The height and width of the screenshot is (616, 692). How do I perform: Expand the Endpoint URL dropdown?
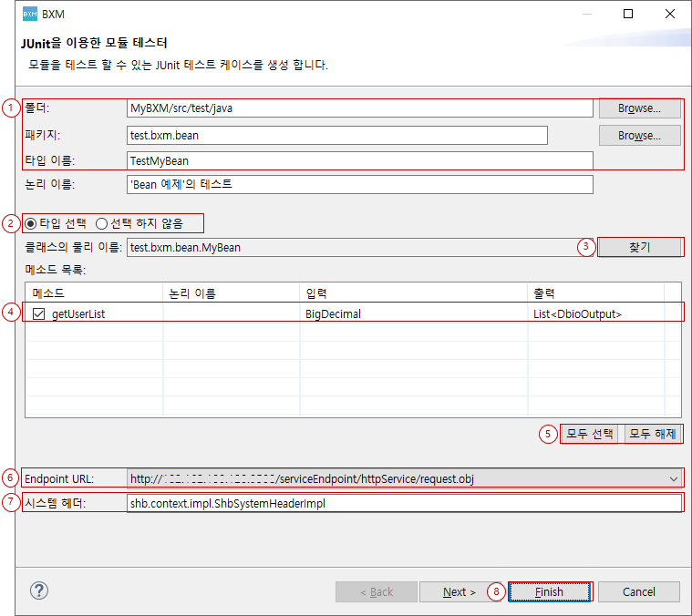click(673, 478)
